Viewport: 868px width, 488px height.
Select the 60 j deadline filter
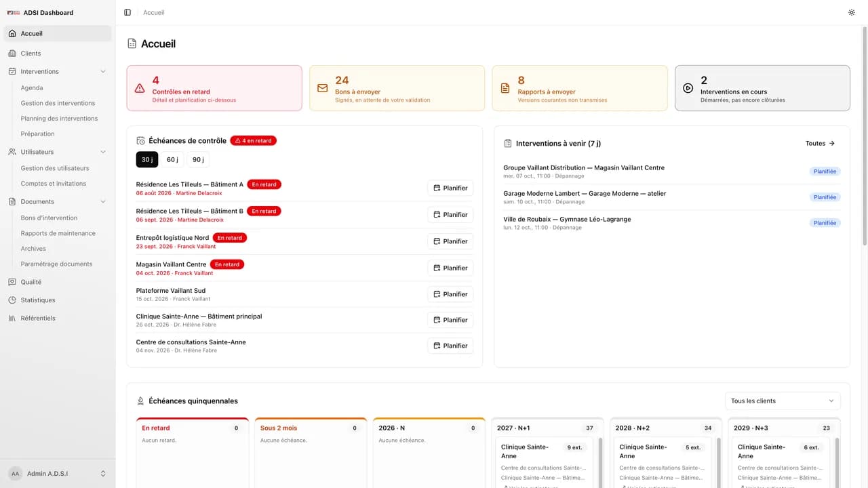point(172,159)
